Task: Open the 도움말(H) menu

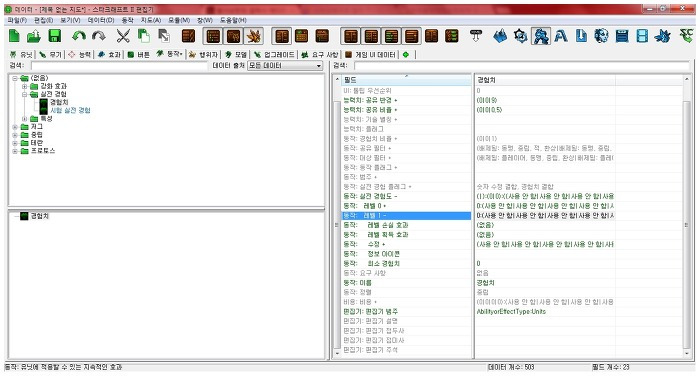Action: pos(233,20)
